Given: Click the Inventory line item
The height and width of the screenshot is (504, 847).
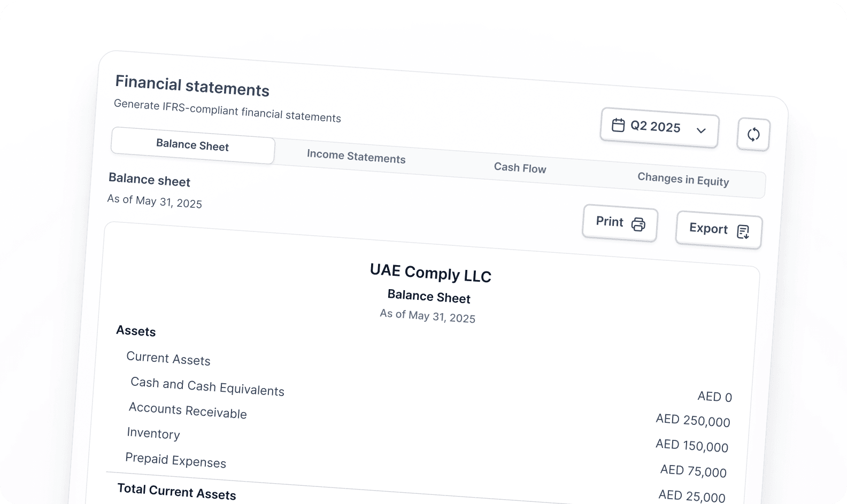Looking at the screenshot, I should (153, 433).
